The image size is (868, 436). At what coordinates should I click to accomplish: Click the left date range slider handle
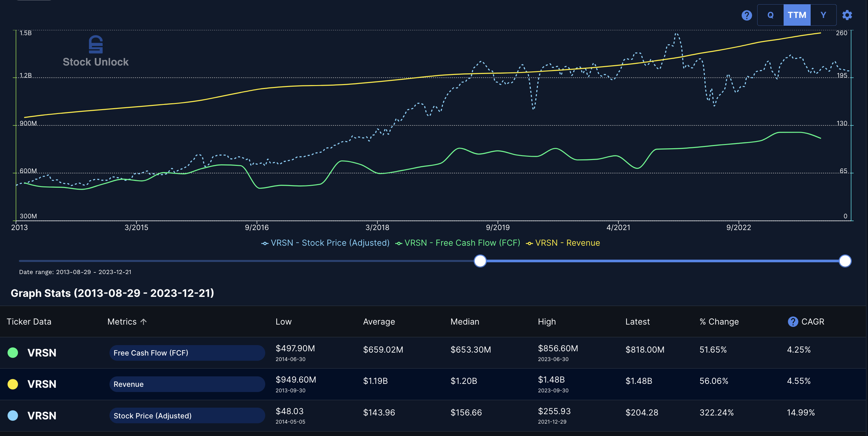point(480,261)
